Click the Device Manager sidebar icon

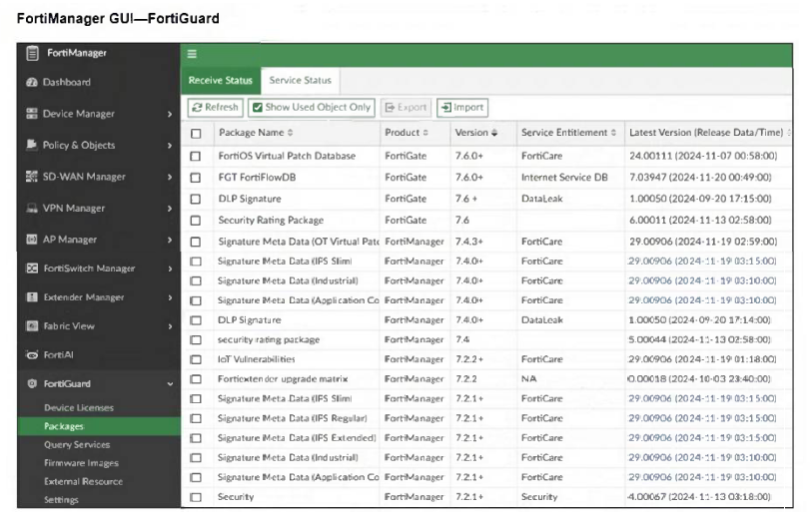tap(32, 114)
